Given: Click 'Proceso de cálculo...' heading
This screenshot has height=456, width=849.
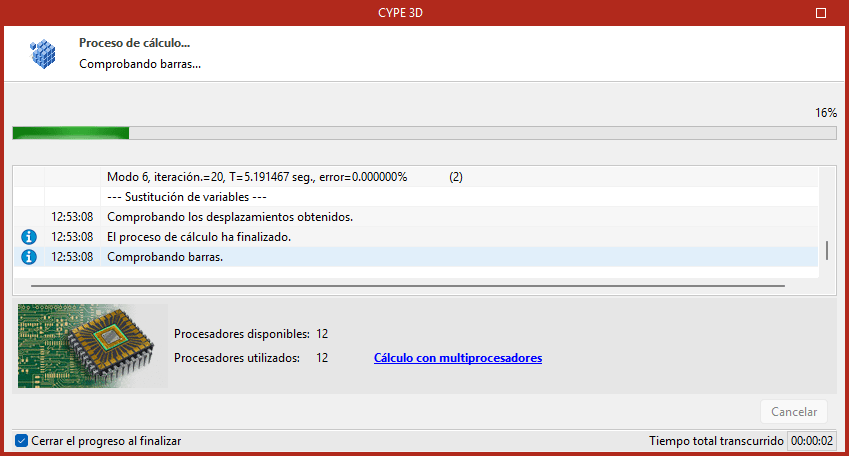Looking at the screenshot, I should point(134,43).
